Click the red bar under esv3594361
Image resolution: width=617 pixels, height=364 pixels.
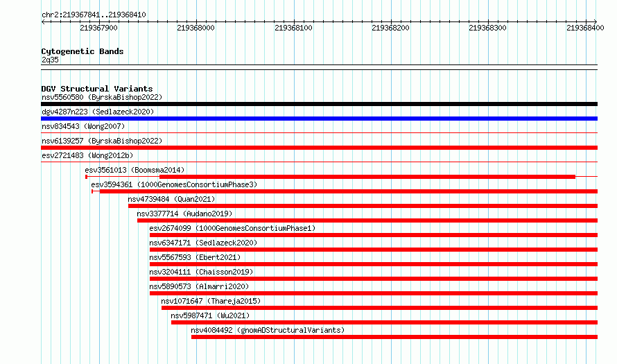click(x=348, y=191)
